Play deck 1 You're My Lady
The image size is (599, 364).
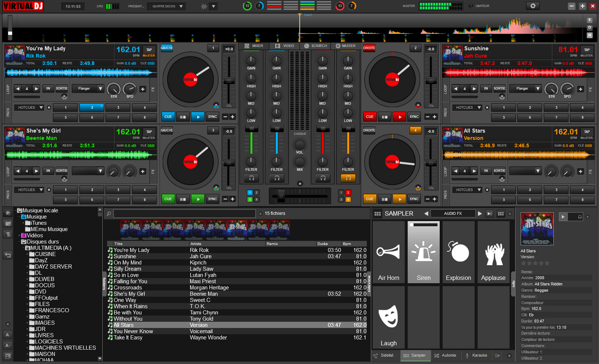click(x=198, y=117)
